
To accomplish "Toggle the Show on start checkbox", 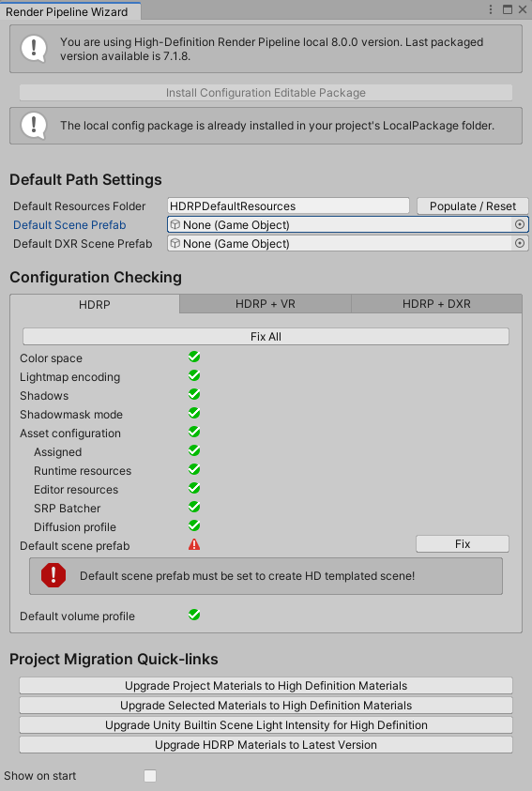I will click(150, 775).
